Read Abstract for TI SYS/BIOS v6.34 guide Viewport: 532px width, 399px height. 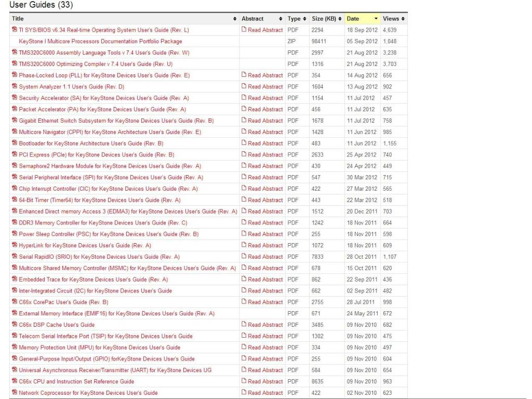click(265, 30)
